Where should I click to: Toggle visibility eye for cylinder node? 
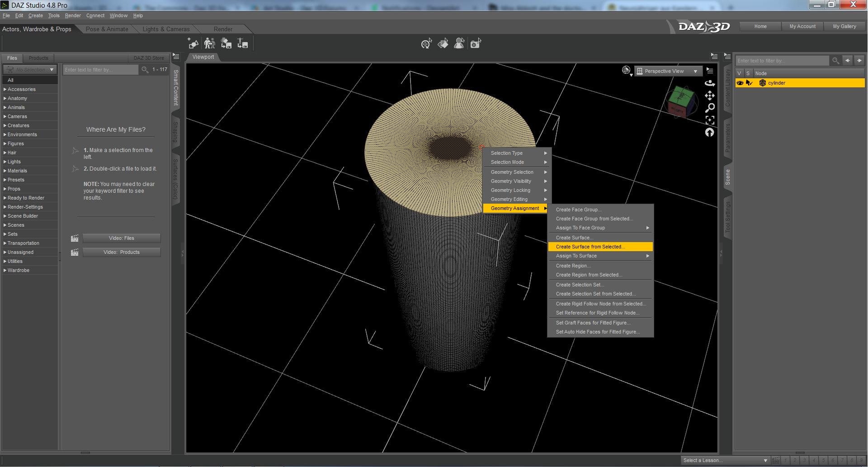[740, 83]
